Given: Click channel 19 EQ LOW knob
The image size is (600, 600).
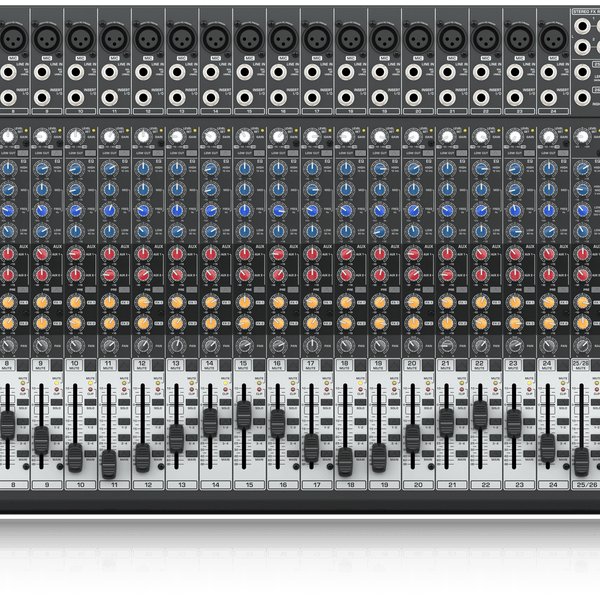Looking at the screenshot, I should 380,231.
